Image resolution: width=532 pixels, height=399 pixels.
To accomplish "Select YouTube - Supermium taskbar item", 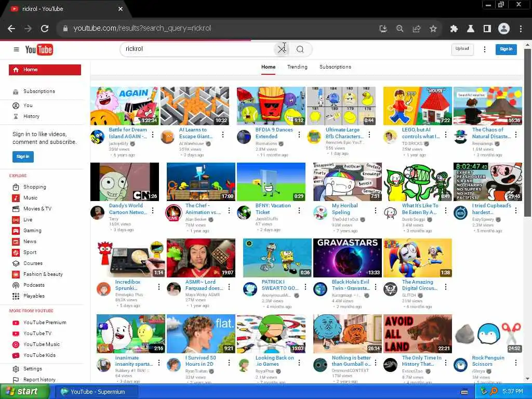I will (x=97, y=392).
